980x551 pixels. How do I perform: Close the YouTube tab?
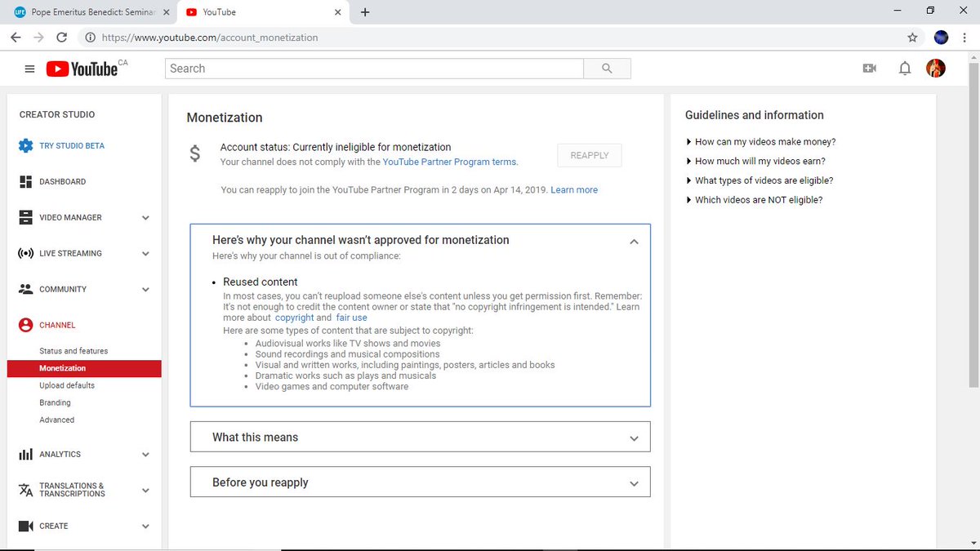pos(337,12)
